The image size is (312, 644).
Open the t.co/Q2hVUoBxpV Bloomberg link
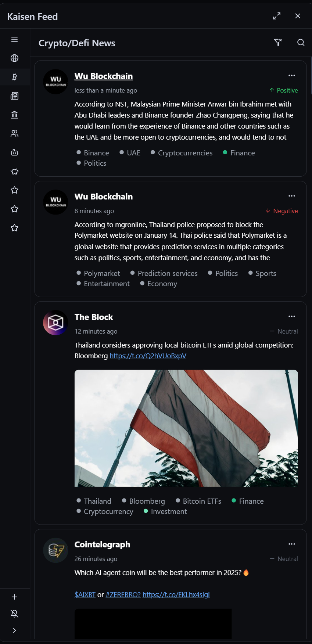pos(148,356)
